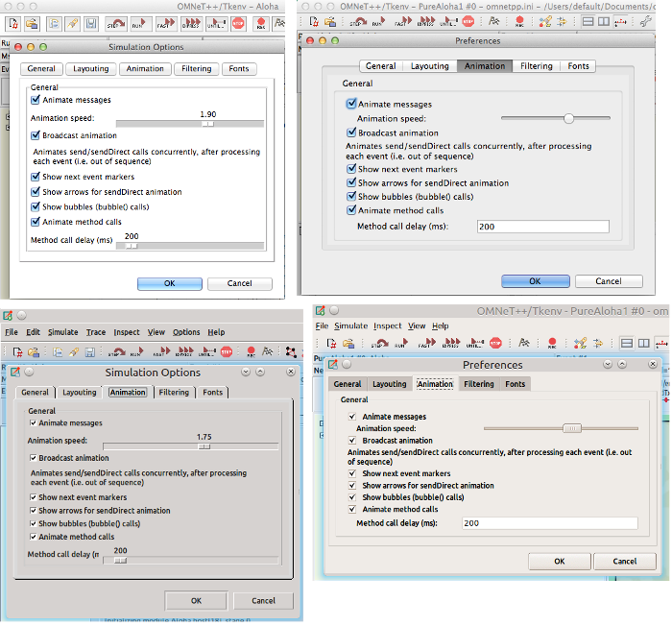672x626 pixels.
Task: Click the UNTIL icon in the omnetpp.ini window toolbar
Action: pos(448,21)
